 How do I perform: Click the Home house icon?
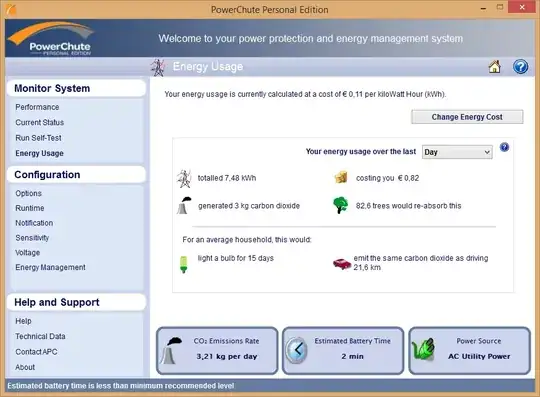click(x=495, y=66)
